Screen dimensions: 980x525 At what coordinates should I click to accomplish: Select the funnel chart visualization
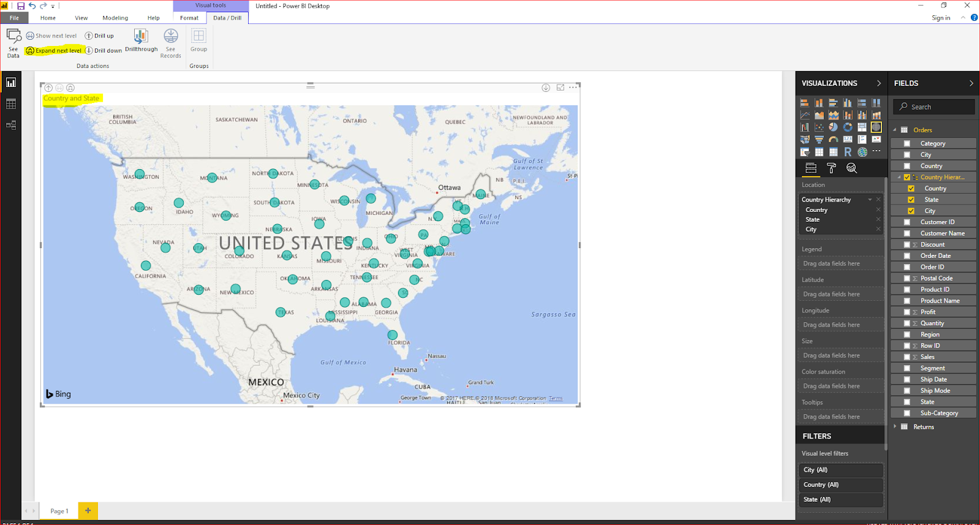[819, 140]
